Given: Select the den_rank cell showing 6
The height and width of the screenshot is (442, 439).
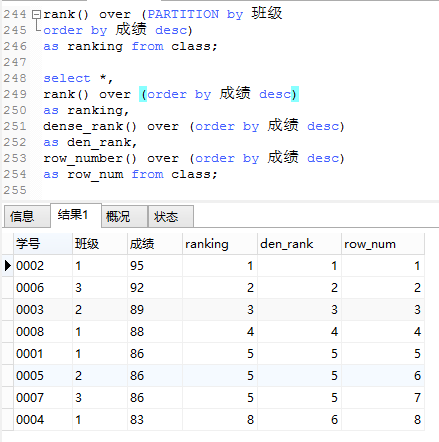Looking at the screenshot, I should tap(299, 420).
